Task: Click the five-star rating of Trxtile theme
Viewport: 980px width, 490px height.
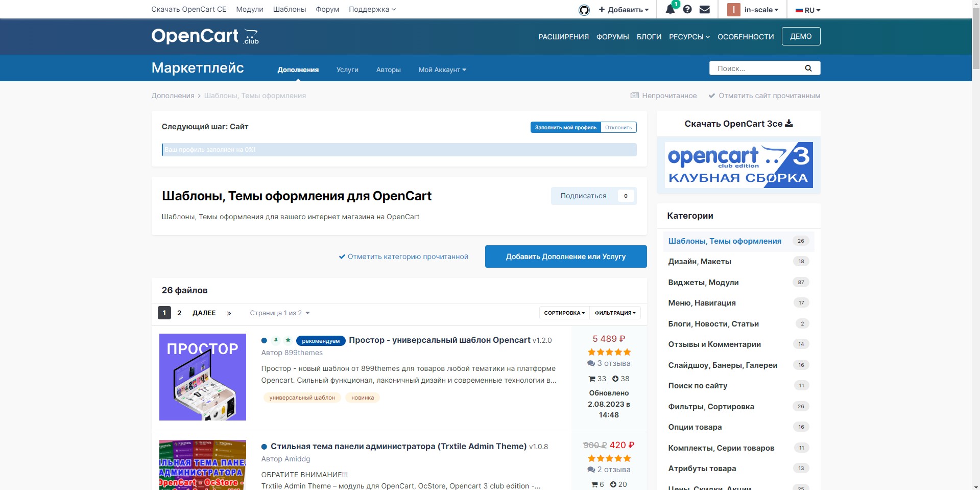Action: point(609,458)
